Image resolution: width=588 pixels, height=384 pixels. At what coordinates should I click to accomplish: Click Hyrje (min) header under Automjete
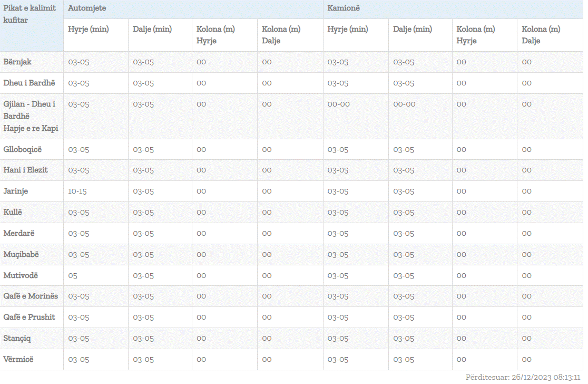coord(88,30)
